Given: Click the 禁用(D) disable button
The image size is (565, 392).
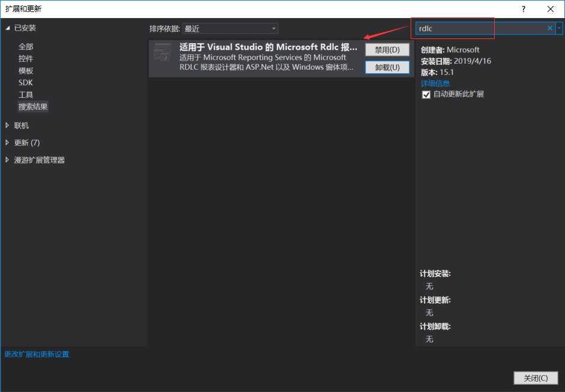Looking at the screenshot, I should click(x=387, y=50).
